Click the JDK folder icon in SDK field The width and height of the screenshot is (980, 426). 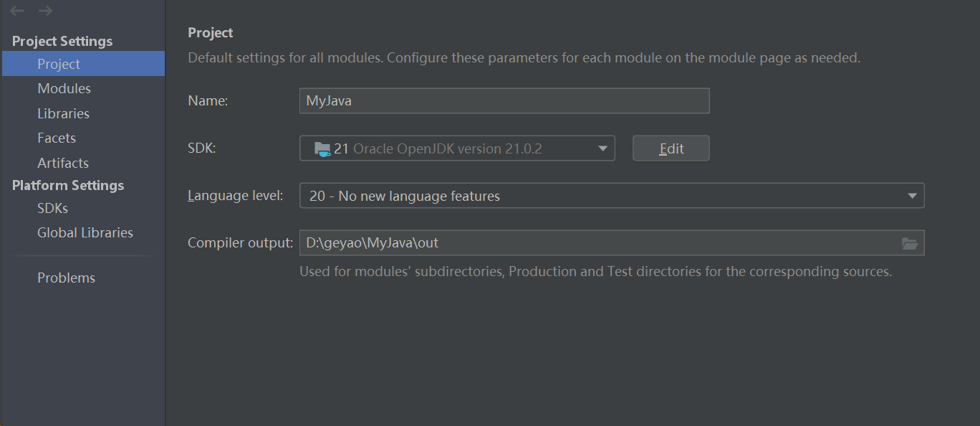pos(322,148)
